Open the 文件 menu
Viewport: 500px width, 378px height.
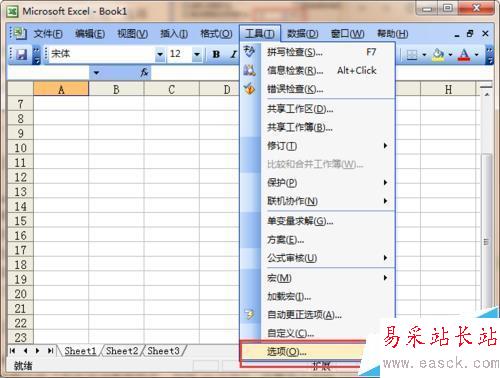click(x=48, y=34)
